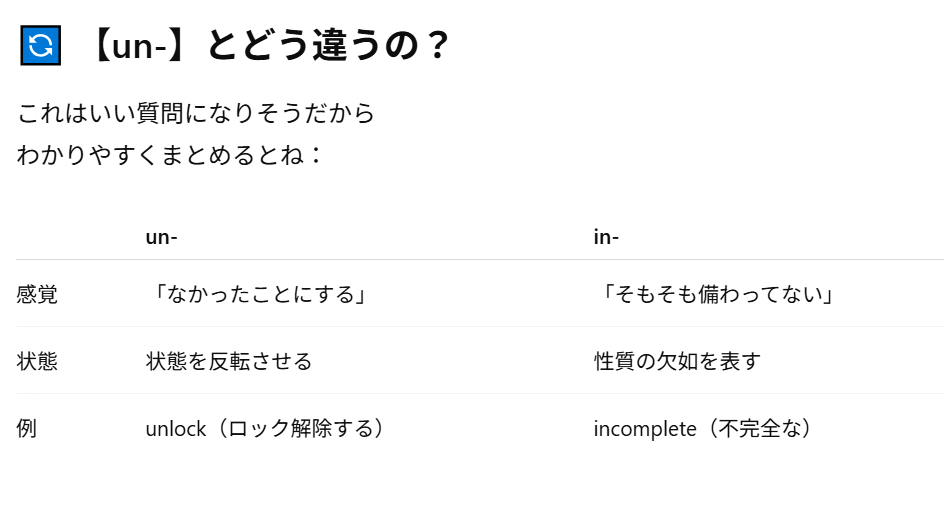This screenshot has height=511, width=944.
Task: Click the line これはいい質問になりそうだから
Action: 196,113
